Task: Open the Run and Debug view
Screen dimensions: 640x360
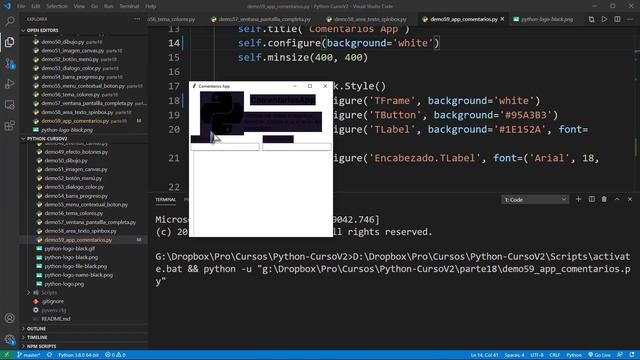Action: coord(9,84)
